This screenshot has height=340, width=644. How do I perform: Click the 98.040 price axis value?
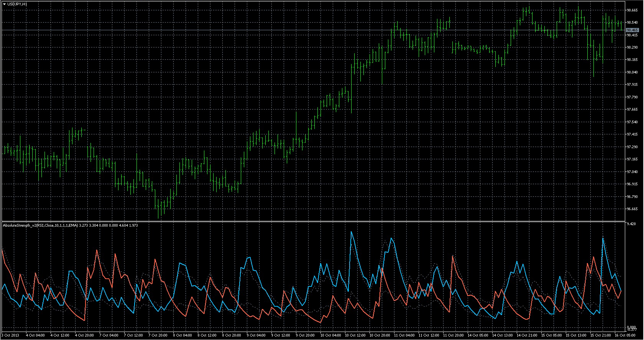point(632,72)
